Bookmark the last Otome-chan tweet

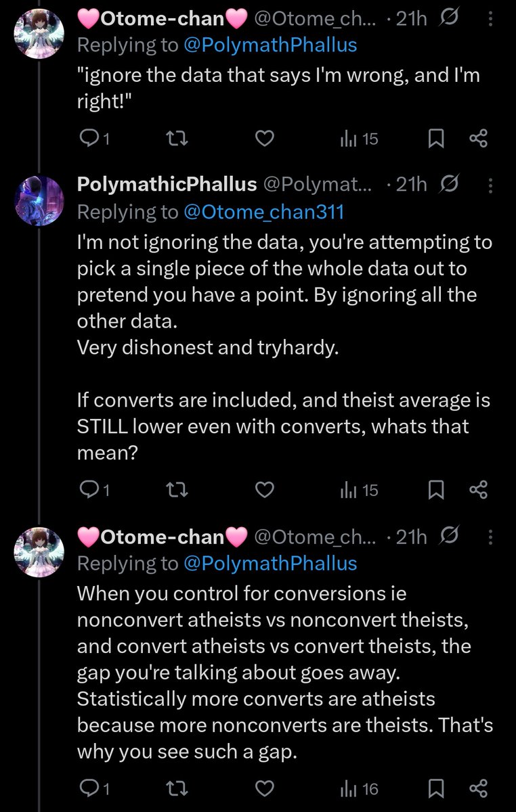437,788
